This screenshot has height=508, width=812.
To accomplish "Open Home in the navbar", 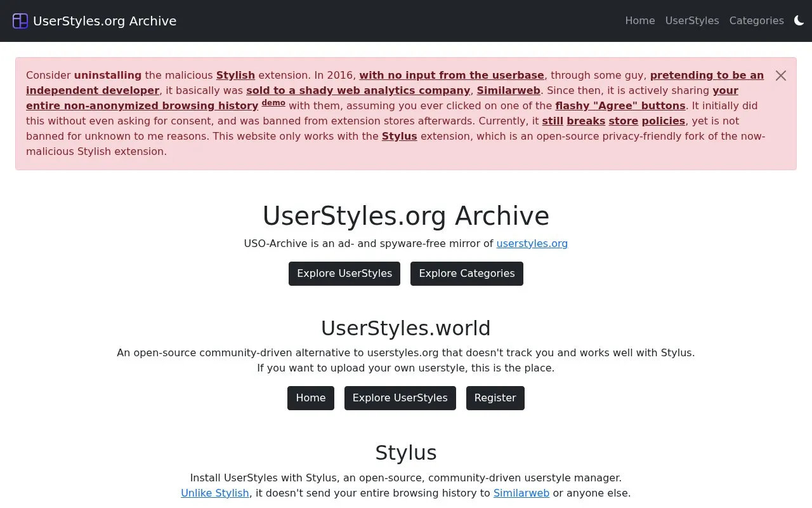I will (x=640, y=21).
